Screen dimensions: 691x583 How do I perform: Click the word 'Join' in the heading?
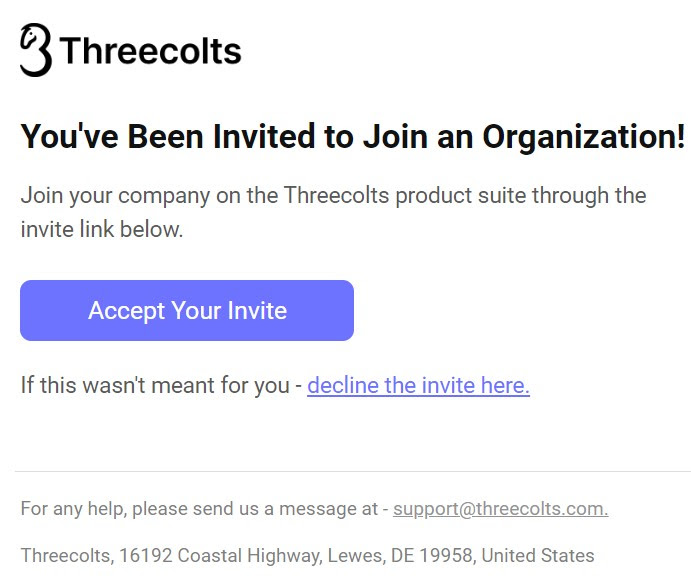tap(395, 137)
